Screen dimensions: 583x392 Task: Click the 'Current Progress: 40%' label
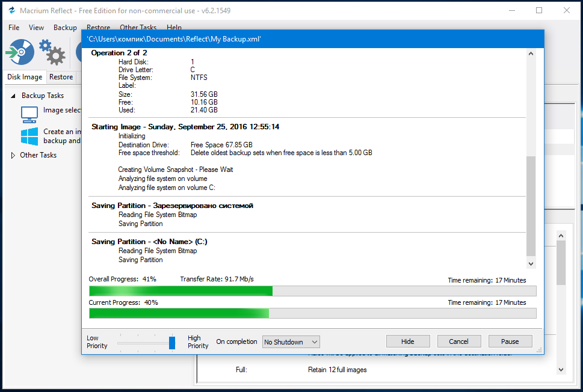(x=123, y=302)
